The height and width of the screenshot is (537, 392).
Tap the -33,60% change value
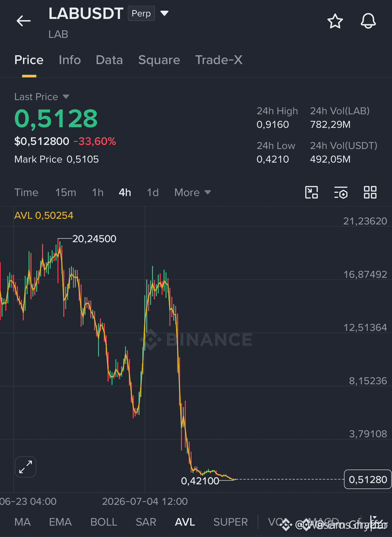[95, 141]
